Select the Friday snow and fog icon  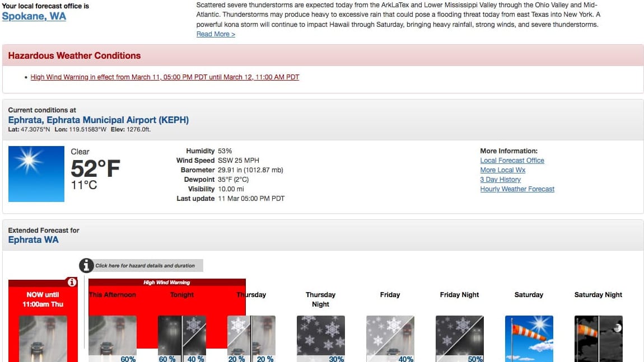point(390,338)
